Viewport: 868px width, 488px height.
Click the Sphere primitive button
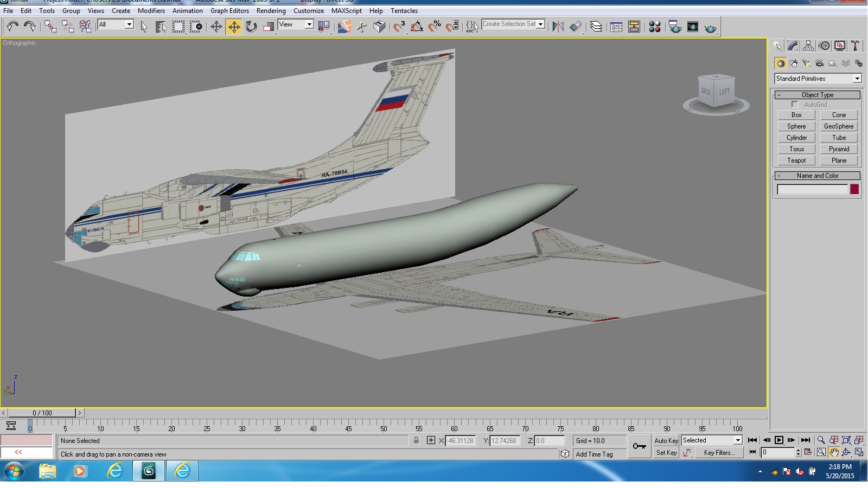pyautogui.click(x=796, y=126)
